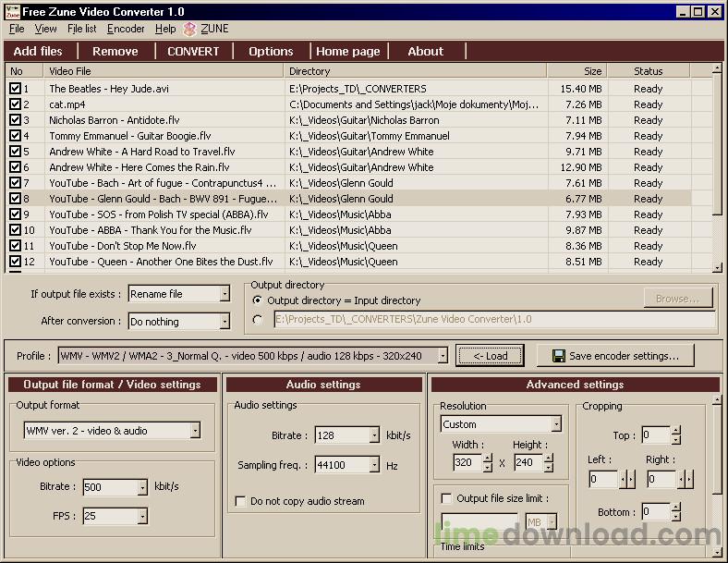Open the Resolution dropdown showing Custom
Viewport: 728px width, 563px height.
(x=556, y=423)
